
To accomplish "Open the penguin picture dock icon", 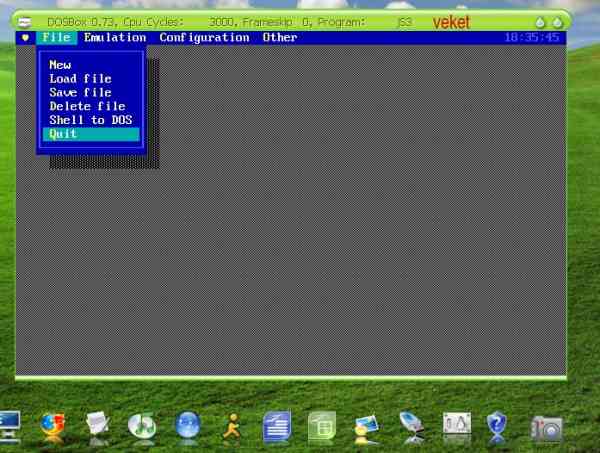I will point(457,423).
